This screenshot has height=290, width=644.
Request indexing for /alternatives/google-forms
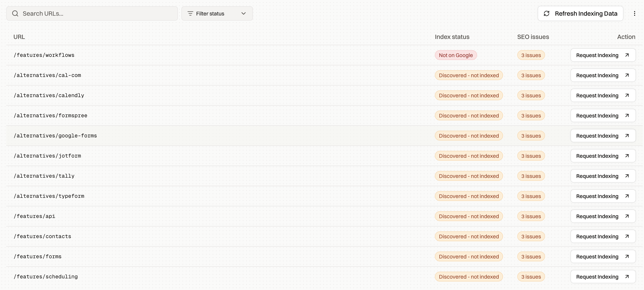pos(603,136)
